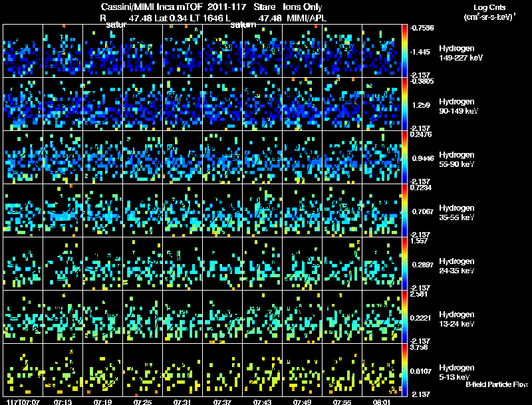Screen dimensions: 532x405
Task: Click the 'Hydrogen 149-227 keV' row label
Action: point(461,53)
